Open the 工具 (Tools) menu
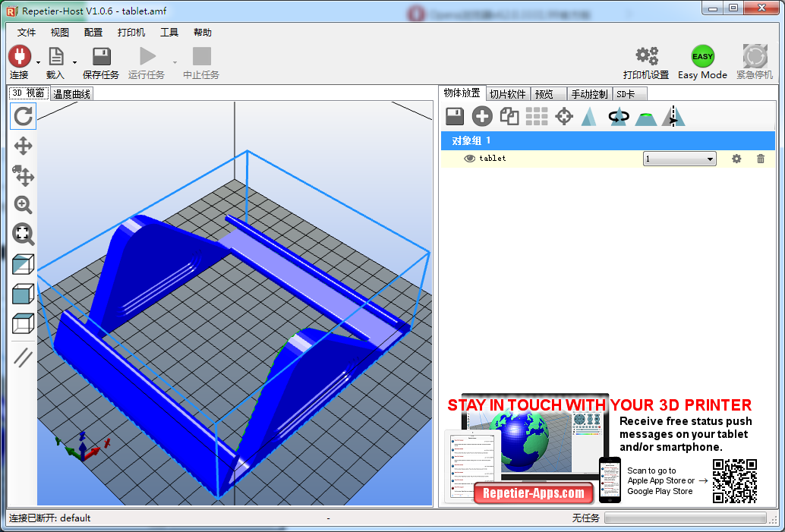The image size is (785, 532). tap(169, 33)
